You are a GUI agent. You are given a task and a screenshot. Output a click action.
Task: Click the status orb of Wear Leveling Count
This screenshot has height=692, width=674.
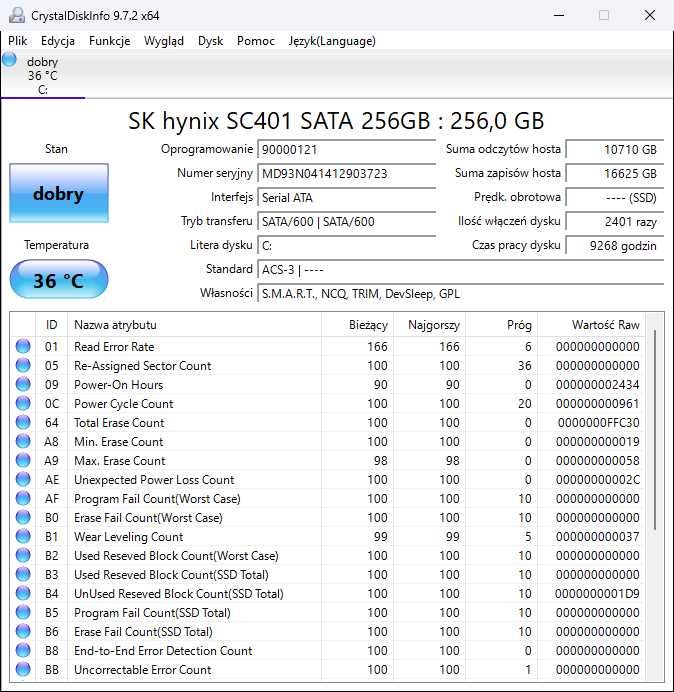pos(23,536)
